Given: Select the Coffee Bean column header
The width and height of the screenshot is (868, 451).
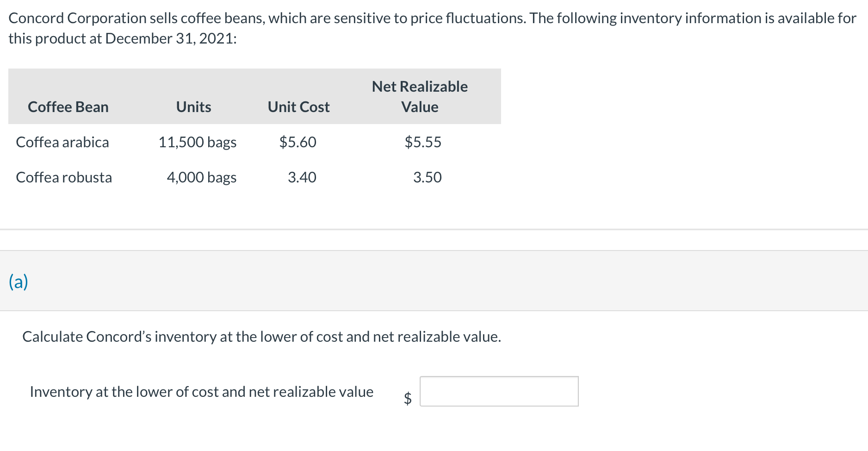Looking at the screenshot, I should (x=68, y=107).
